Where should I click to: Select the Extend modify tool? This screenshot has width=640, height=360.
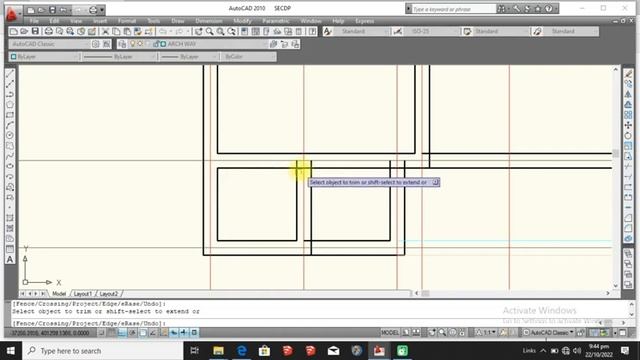coord(628,177)
